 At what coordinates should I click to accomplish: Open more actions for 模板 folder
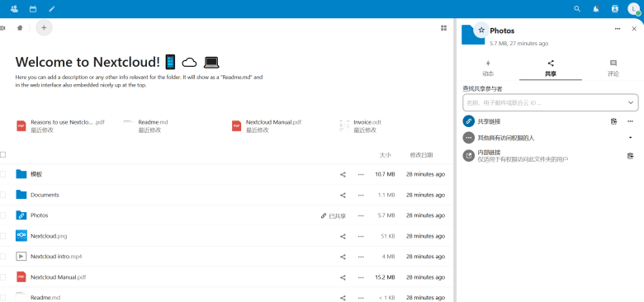[361, 174]
